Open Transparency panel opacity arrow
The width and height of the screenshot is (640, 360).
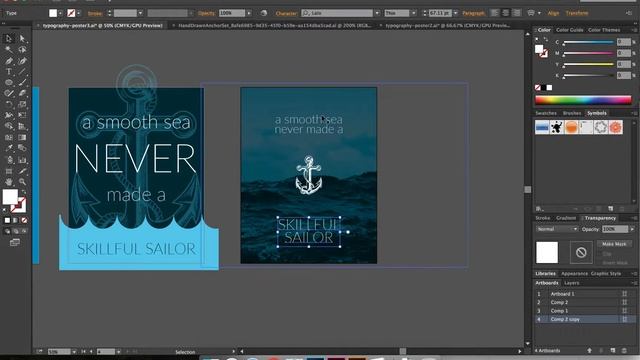(x=632, y=229)
